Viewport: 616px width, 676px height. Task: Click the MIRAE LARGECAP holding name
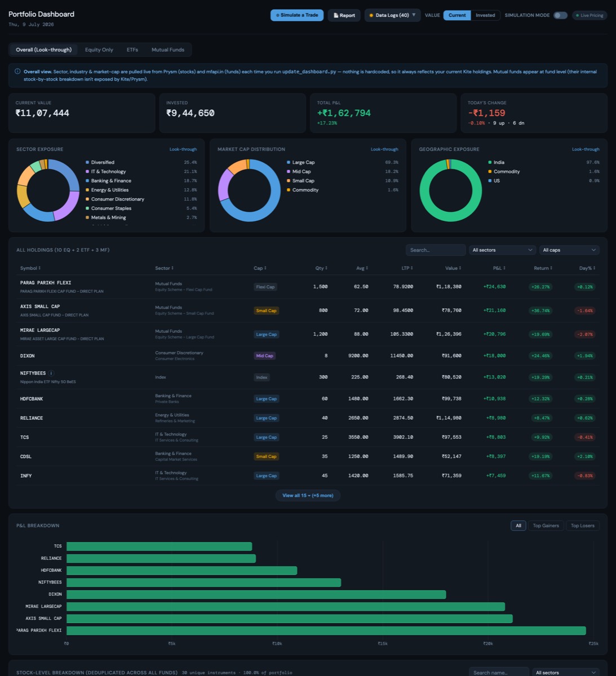click(40, 330)
